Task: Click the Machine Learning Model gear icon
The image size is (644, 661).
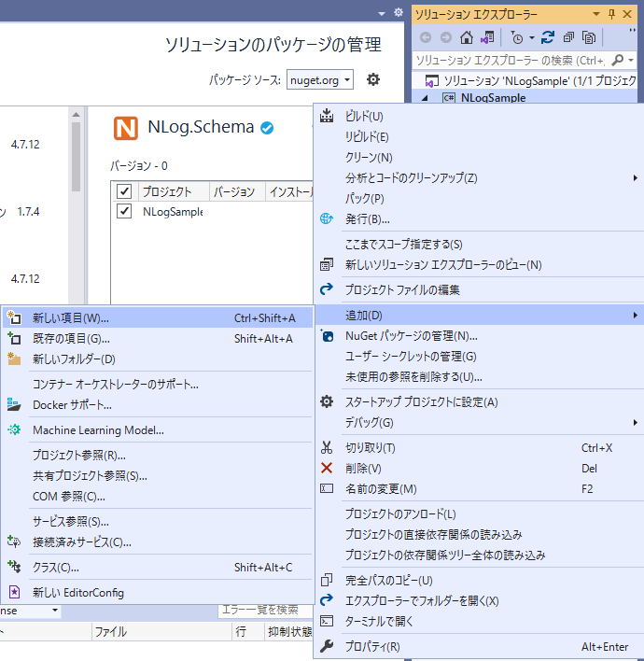Action: coord(14,429)
